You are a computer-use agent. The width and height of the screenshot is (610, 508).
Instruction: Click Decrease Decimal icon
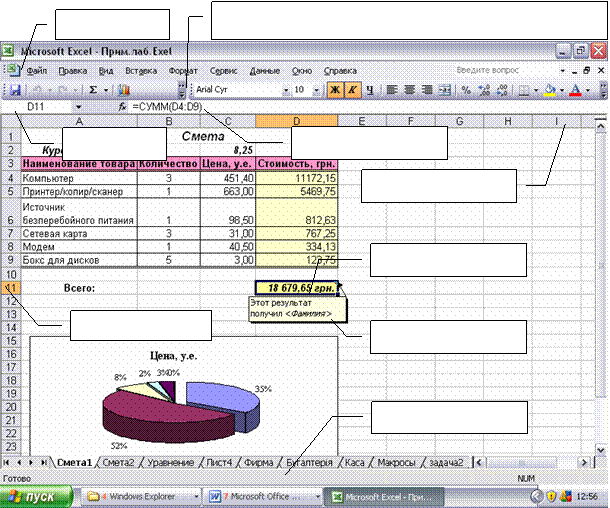click(x=502, y=90)
